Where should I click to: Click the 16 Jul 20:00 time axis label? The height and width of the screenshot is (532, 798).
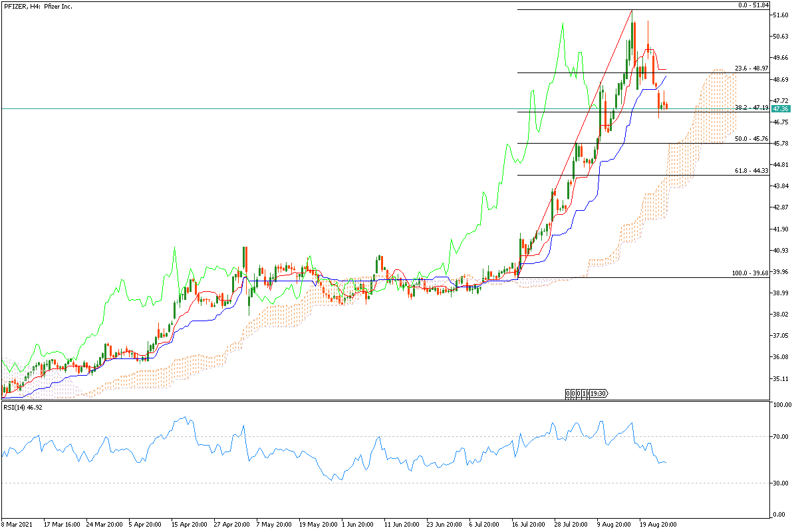530,524
